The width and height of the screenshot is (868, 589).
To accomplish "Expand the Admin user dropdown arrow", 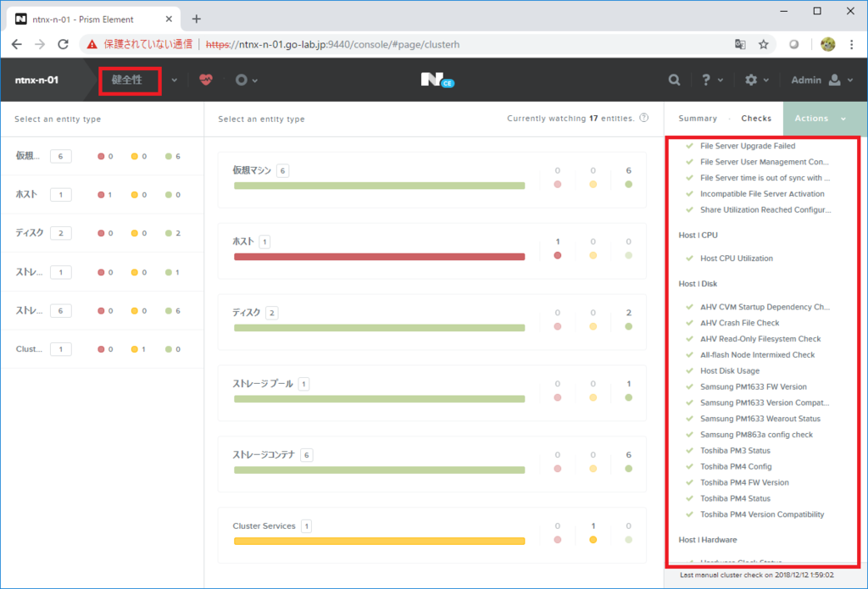I will click(851, 81).
